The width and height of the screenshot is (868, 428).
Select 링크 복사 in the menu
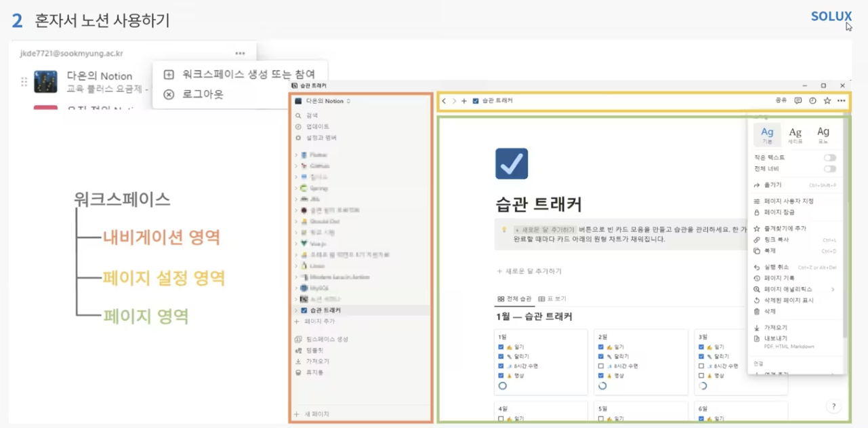(x=795, y=239)
